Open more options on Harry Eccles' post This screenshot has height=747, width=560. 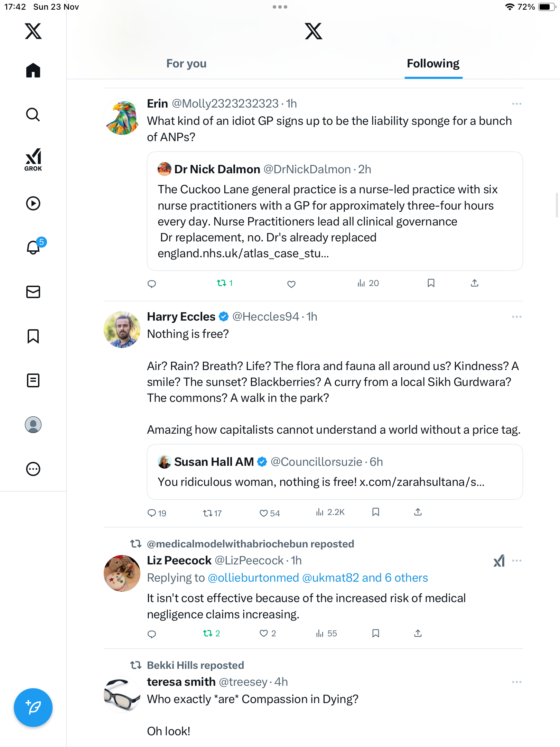tap(516, 317)
